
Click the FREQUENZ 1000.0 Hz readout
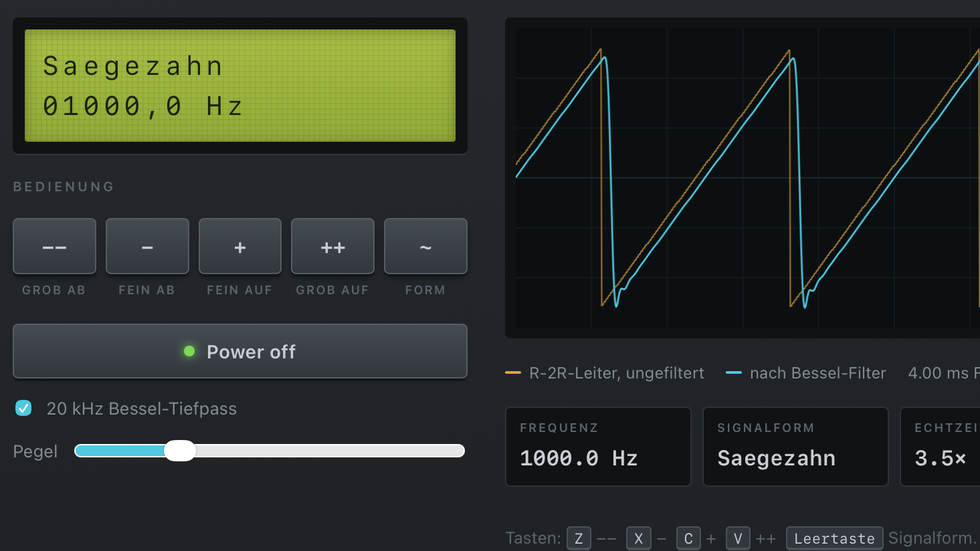(x=598, y=447)
